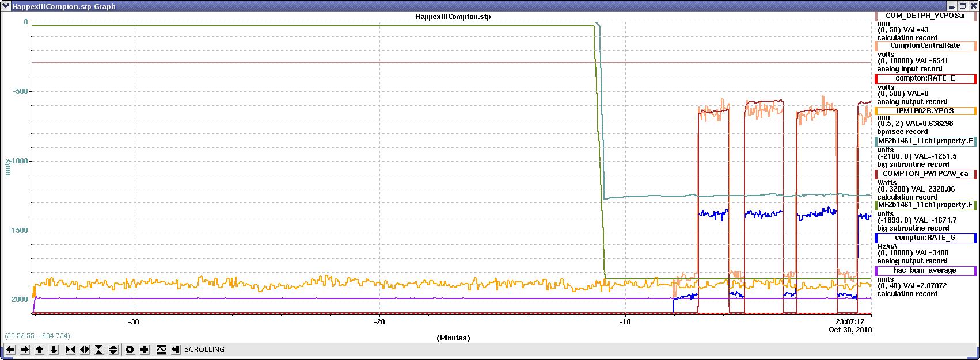The width and height of the screenshot is (980, 360).
Task: Click the rotated "units" y-axis label
Action: pyautogui.click(x=8, y=167)
